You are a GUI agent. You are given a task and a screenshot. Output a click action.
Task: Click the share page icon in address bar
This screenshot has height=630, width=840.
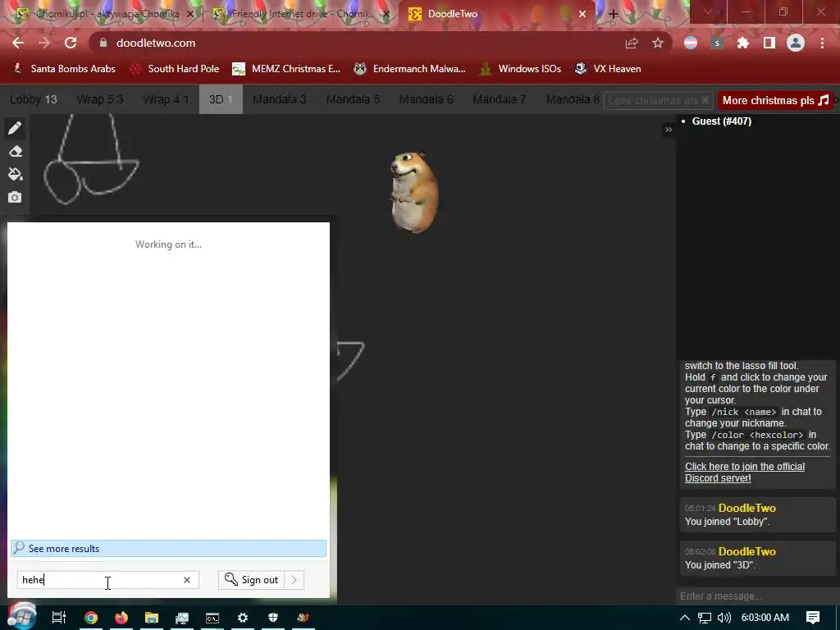[632, 43]
